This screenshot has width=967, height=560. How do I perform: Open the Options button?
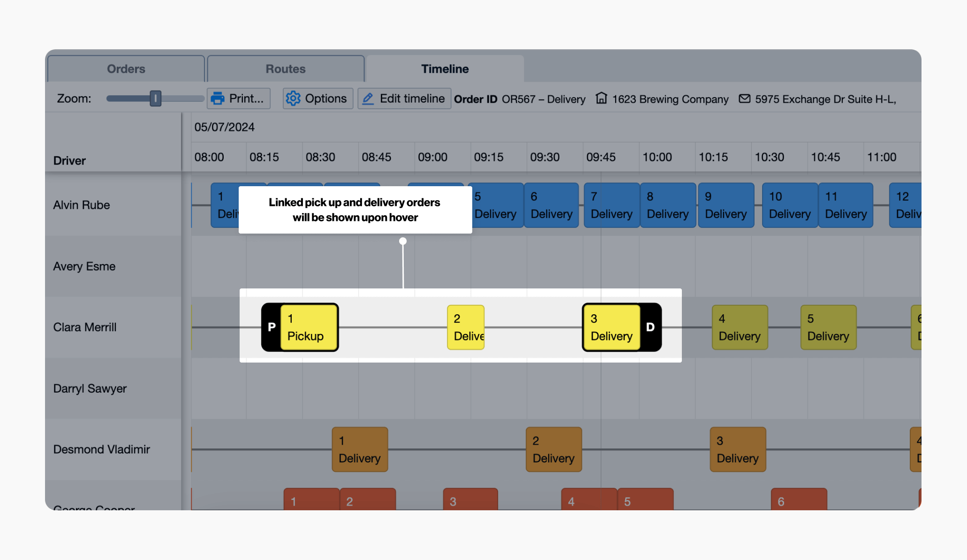317,98
